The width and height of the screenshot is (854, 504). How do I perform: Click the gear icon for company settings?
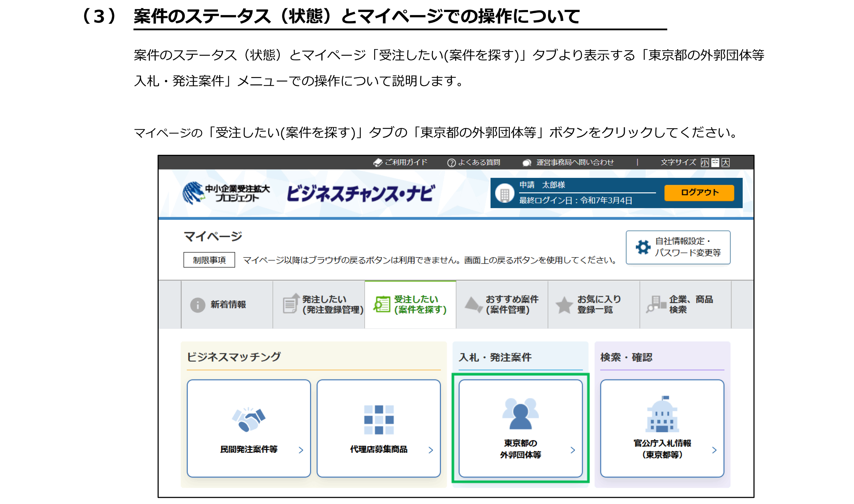tap(643, 247)
